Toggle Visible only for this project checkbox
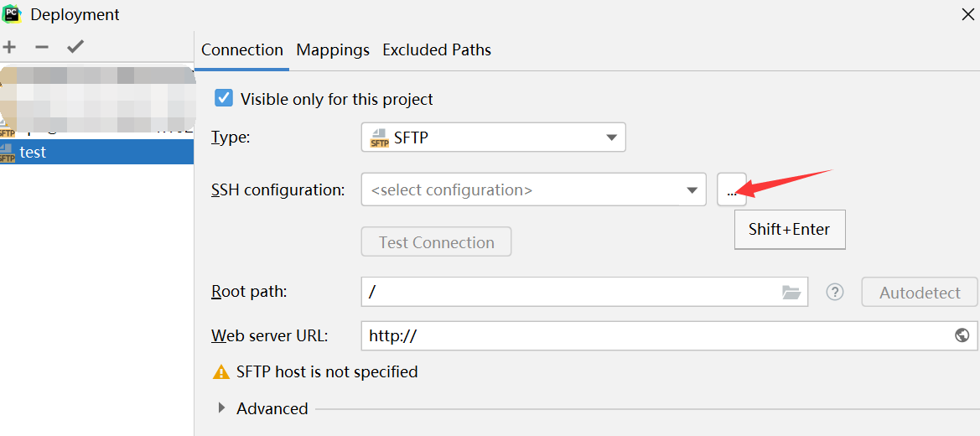 224,98
